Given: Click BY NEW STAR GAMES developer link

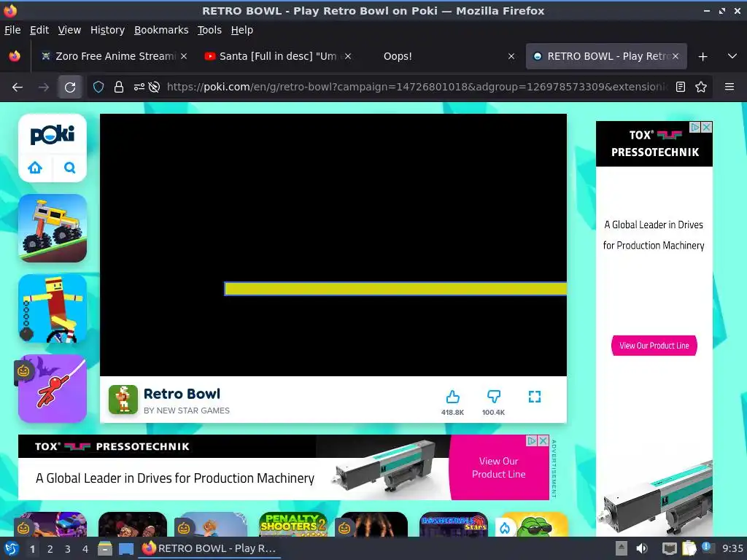Looking at the screenshot, I should tap(187, 411).
